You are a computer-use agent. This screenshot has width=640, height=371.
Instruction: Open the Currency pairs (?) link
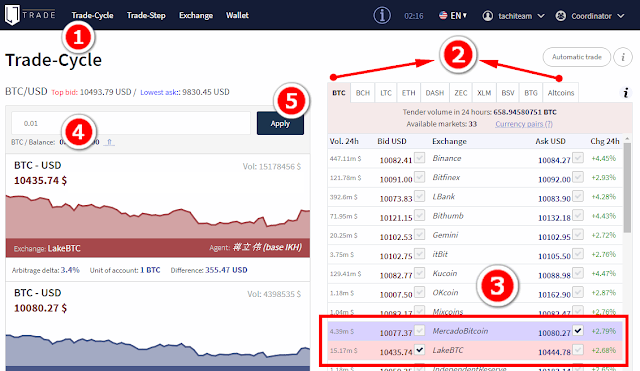(x=524, y=124)
